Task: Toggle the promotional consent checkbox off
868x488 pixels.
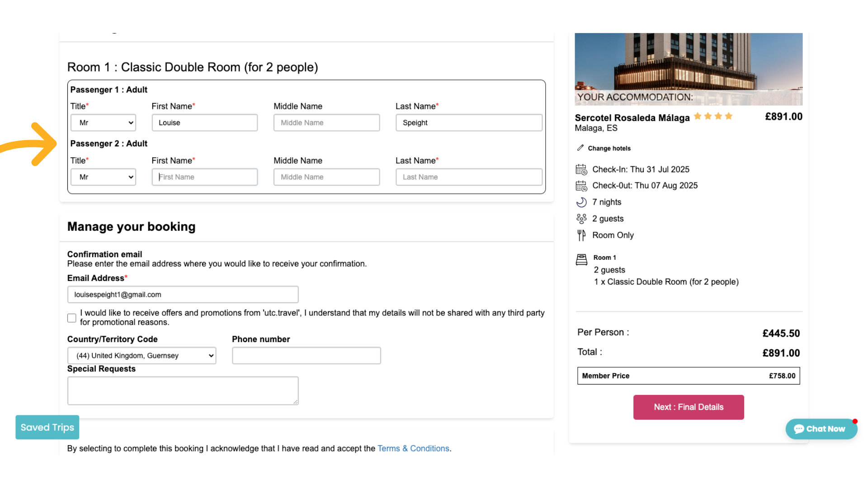Action: [x=71, y=318]
